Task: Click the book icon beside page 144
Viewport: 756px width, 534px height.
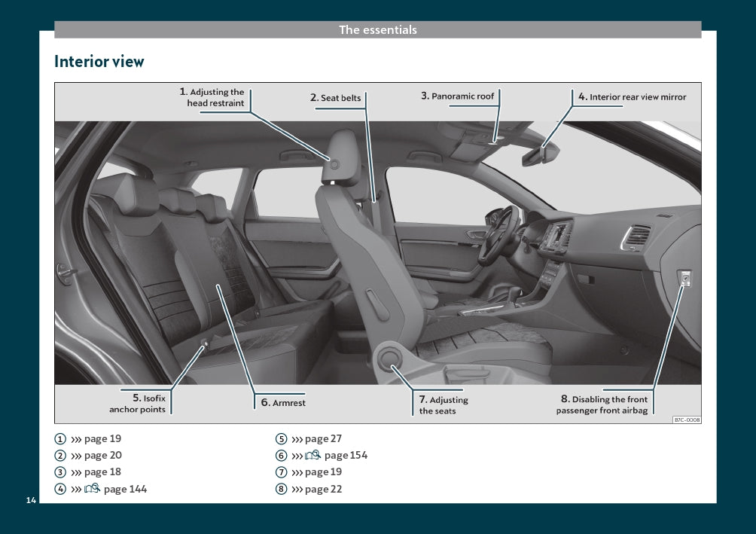Action: [93, 489]
